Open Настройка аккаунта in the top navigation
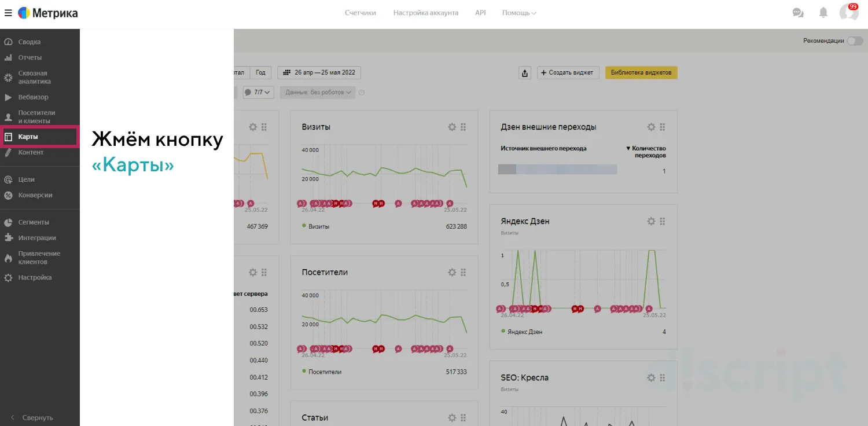 [x=426, y=13]
